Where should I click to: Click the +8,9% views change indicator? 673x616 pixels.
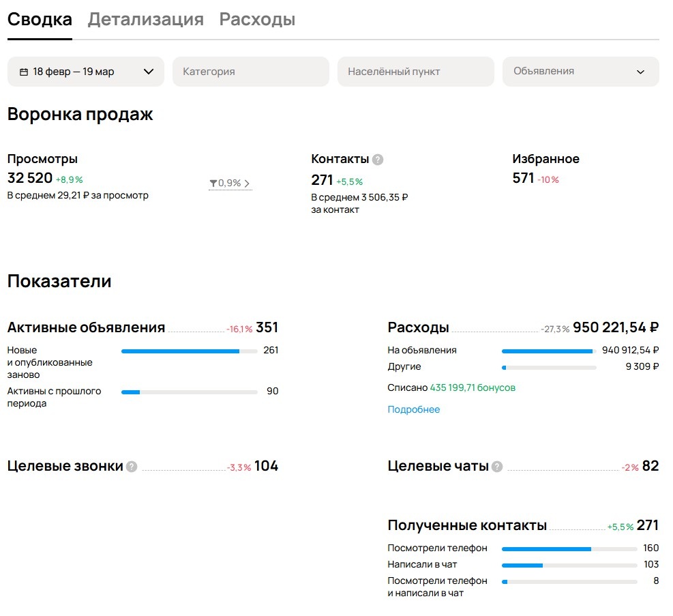(x=69, y=179)
